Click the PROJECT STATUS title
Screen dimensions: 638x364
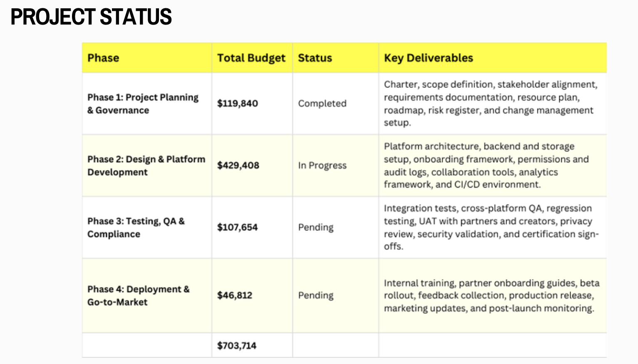(x=91, y=17)
